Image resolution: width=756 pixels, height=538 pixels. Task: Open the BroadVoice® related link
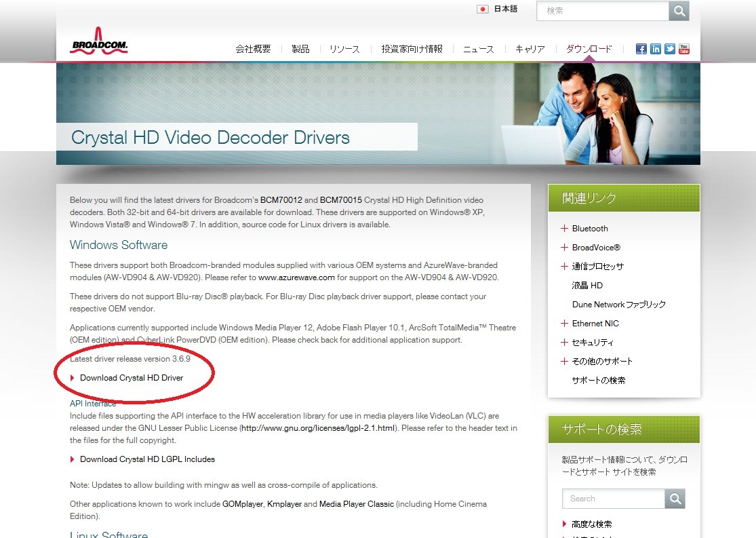[x=597, y=248]
